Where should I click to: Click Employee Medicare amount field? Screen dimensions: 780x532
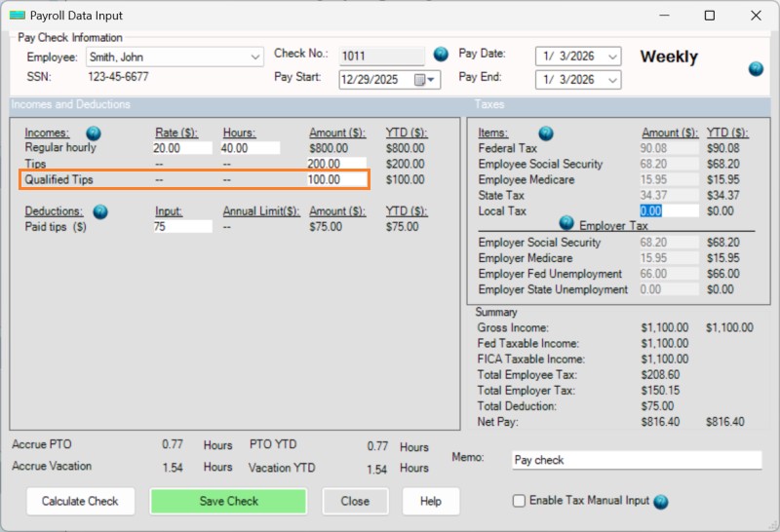click(x=669, y=179)
